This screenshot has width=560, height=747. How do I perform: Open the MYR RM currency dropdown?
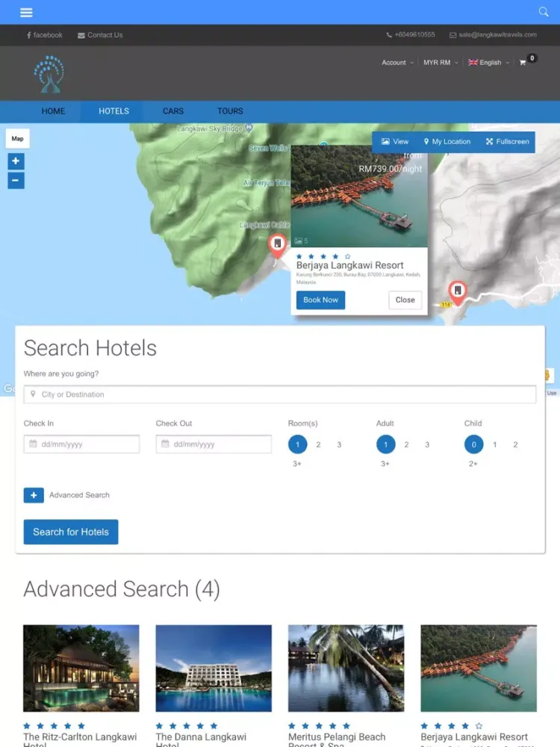(x=441, y=63)
